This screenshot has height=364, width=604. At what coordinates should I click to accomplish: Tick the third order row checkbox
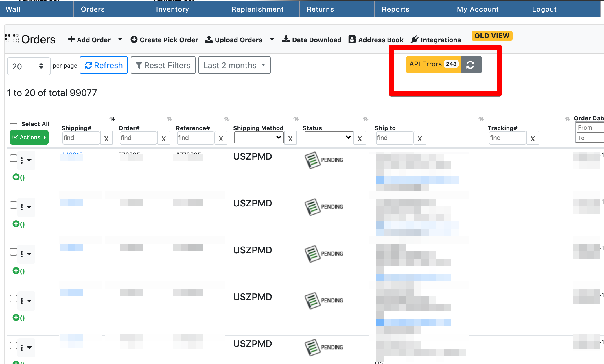tap(13, 252)
